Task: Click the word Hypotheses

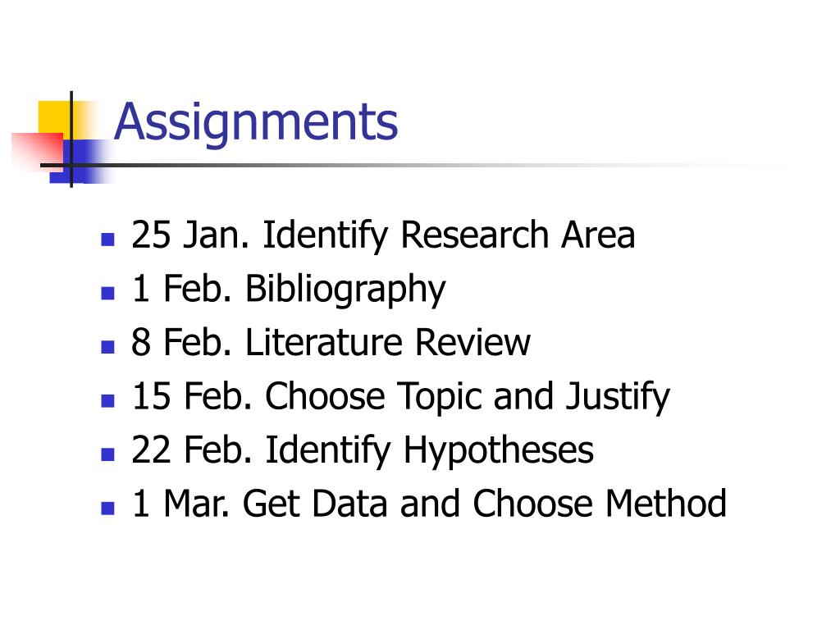Action: (498, 450)
